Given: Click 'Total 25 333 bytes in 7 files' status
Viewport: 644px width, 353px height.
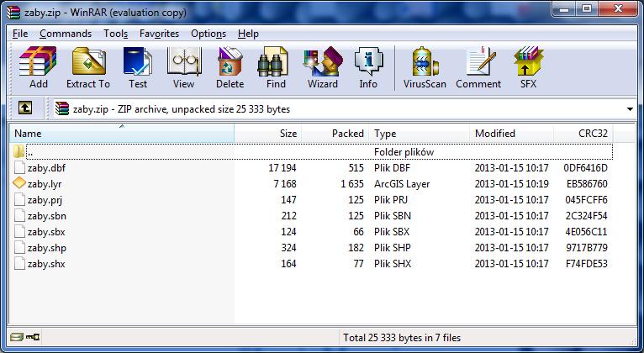Looking at the screenshot, I should coord(402,338).
